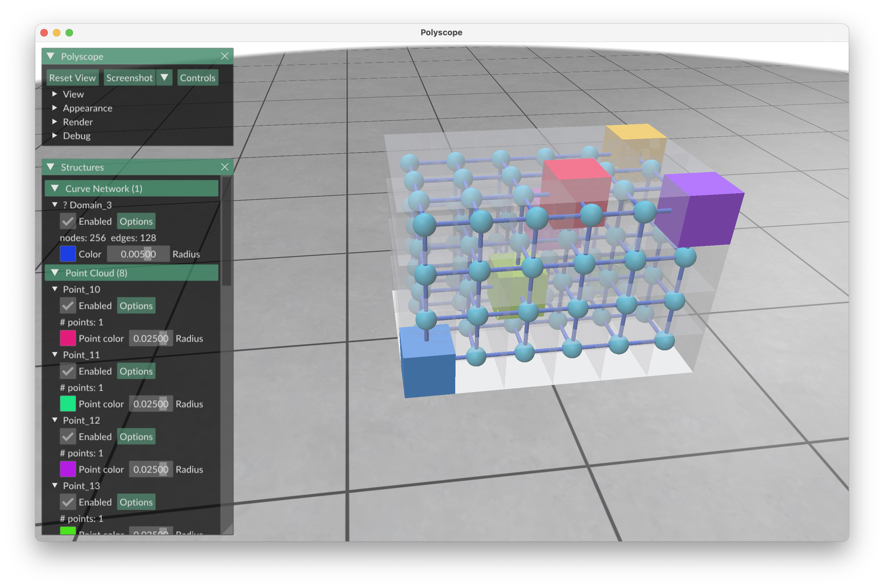Collapse the Polyscope panel header triangle
This screenshot has height=588, width=884.
click(51, 56)
